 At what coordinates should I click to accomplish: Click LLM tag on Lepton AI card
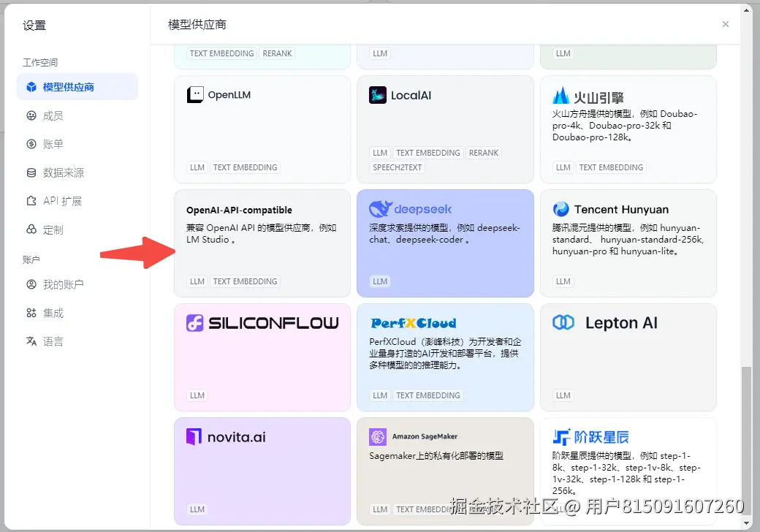(x=563, y=395)
